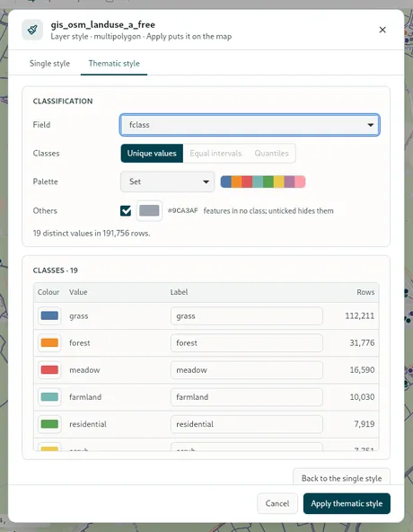Click the 19 distinct values summary text

92,234
